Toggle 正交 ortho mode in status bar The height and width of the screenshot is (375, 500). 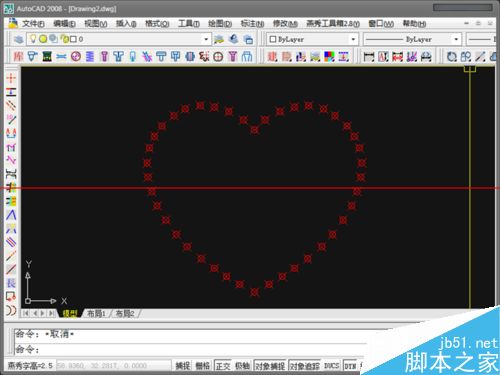(x=223, y=366)
